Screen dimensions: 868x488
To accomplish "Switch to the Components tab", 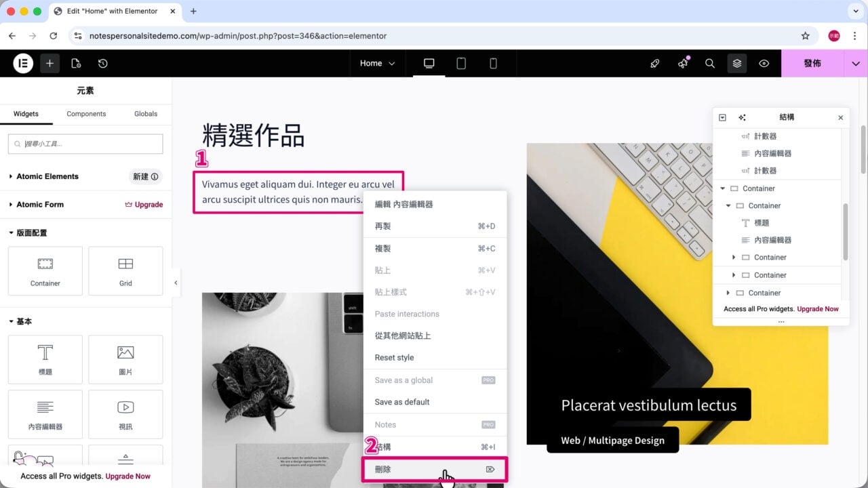I will tap(86, 114).
